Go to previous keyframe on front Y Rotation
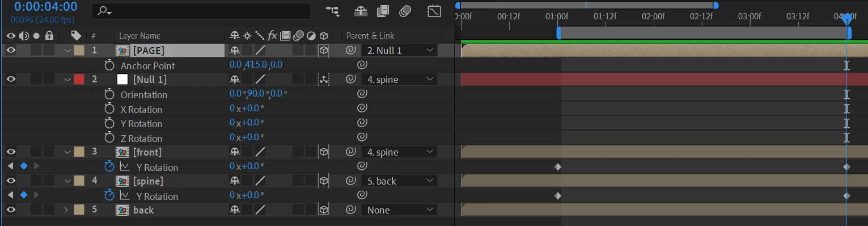 [x=10, y=166]
